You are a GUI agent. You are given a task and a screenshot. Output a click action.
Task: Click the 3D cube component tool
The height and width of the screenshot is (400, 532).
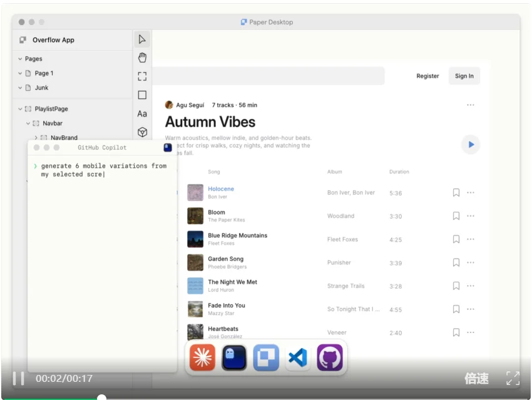(x=142, y=132)
